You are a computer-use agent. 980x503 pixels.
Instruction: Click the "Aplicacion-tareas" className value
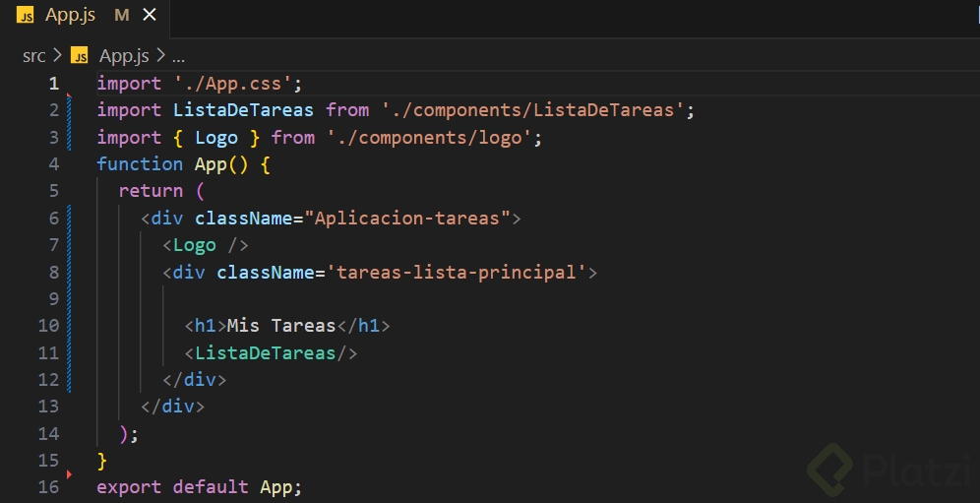[407, 218]
